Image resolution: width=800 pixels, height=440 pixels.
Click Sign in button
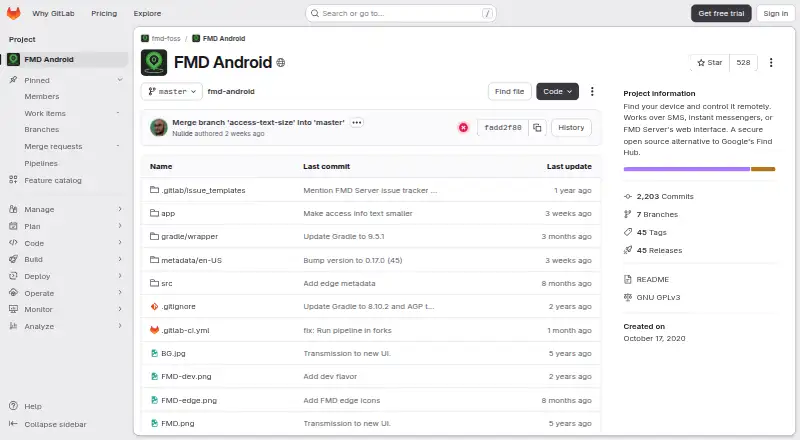click(776, 13)
